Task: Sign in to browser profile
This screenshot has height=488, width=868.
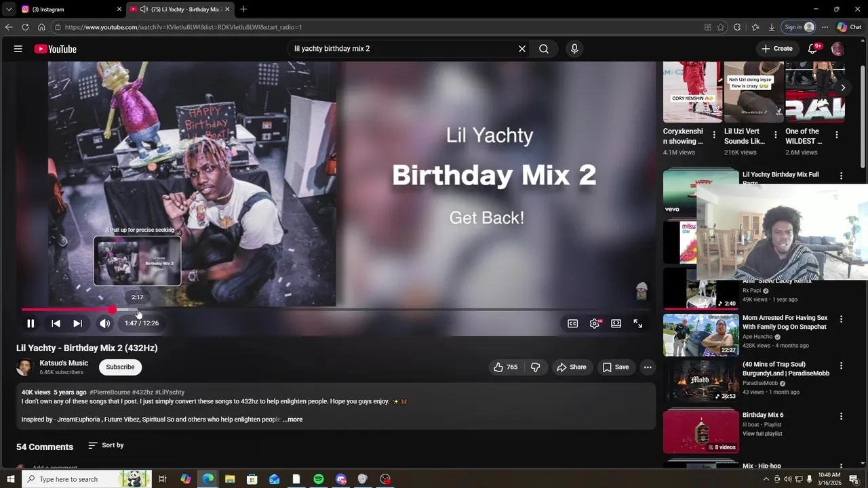Action: (x=799, y=27)
